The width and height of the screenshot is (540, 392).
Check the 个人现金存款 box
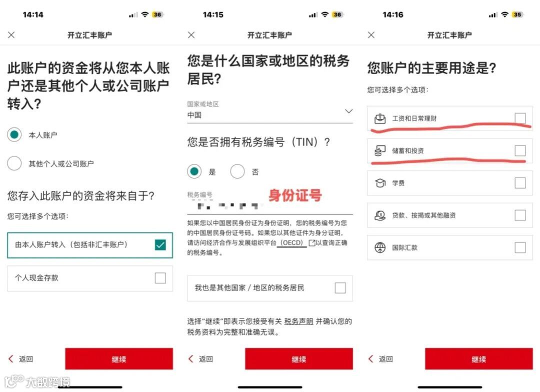(x=160, y=278)
